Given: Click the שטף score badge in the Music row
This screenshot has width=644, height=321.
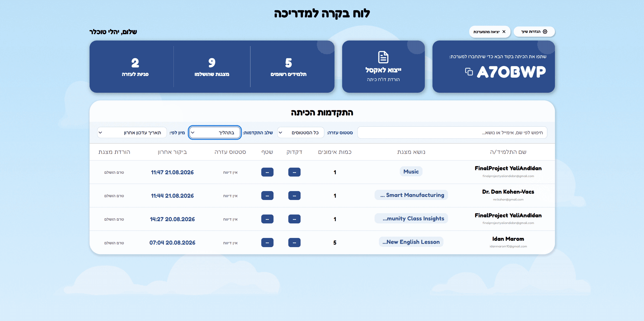Looking at the screenshot, I should pyautogui.click(x=267, y=172).
